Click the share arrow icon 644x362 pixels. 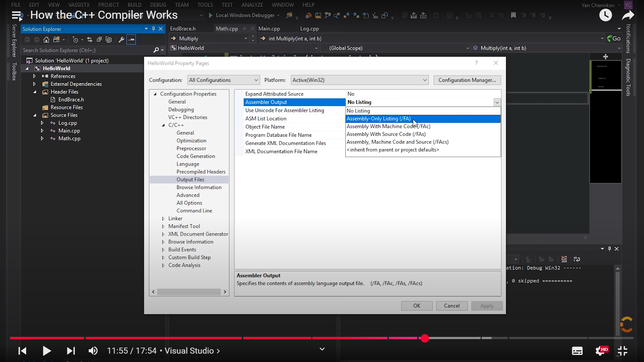coord(628,15)
